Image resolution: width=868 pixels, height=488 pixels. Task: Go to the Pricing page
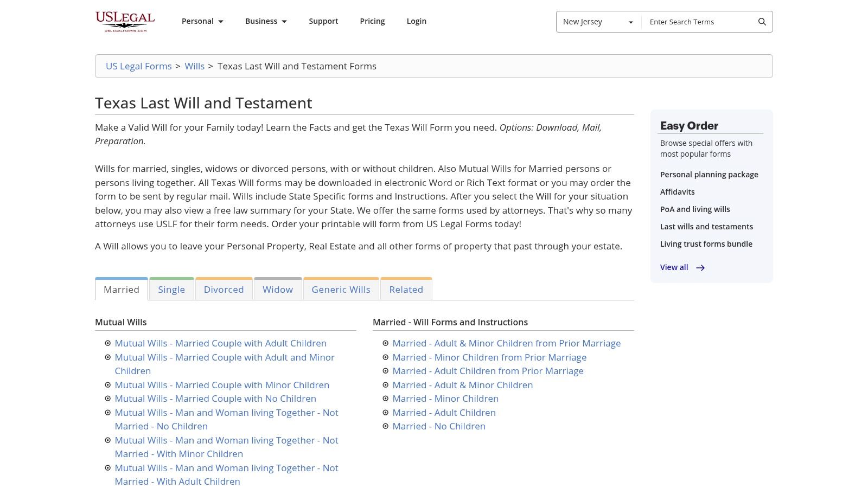click(372, 21)
